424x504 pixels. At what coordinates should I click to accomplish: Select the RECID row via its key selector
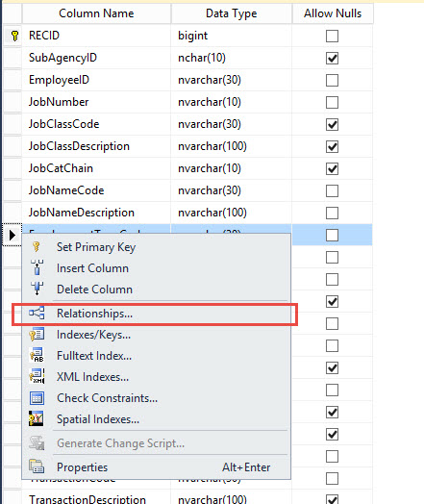coord(12,36)
